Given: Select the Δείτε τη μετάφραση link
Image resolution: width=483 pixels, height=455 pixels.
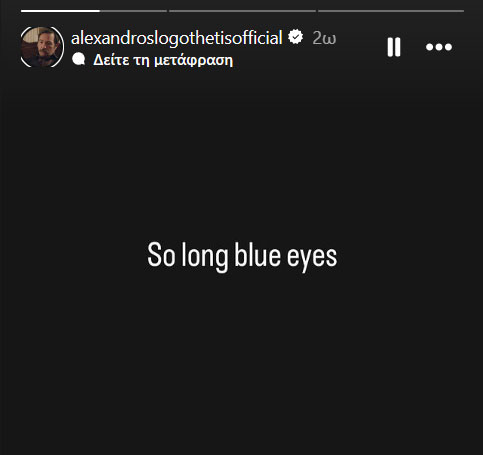Looking at the screenshot, I should click(163, 60).
